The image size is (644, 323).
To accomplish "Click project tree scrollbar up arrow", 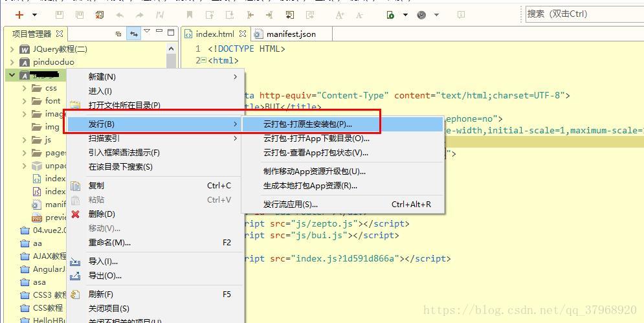I will (172, 49).
